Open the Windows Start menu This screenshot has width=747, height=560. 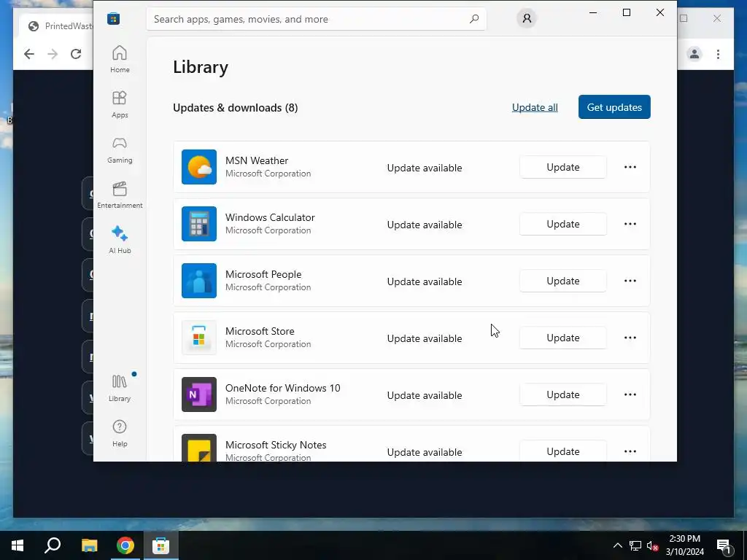coord(18,545)
